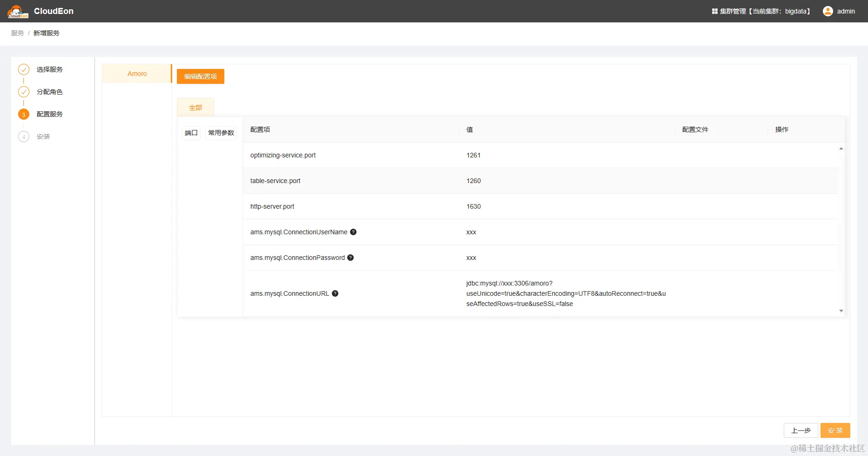Click the step 4 安装 number icon

pyautogui.click(x=24, y=136)
